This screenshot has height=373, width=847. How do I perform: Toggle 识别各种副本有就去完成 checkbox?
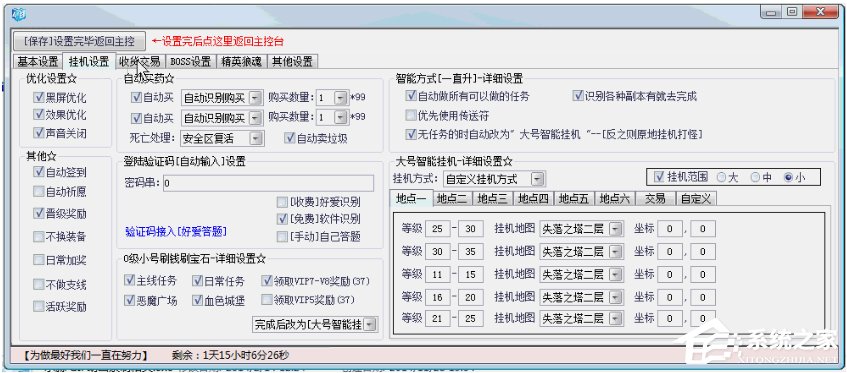click(635, 96)
